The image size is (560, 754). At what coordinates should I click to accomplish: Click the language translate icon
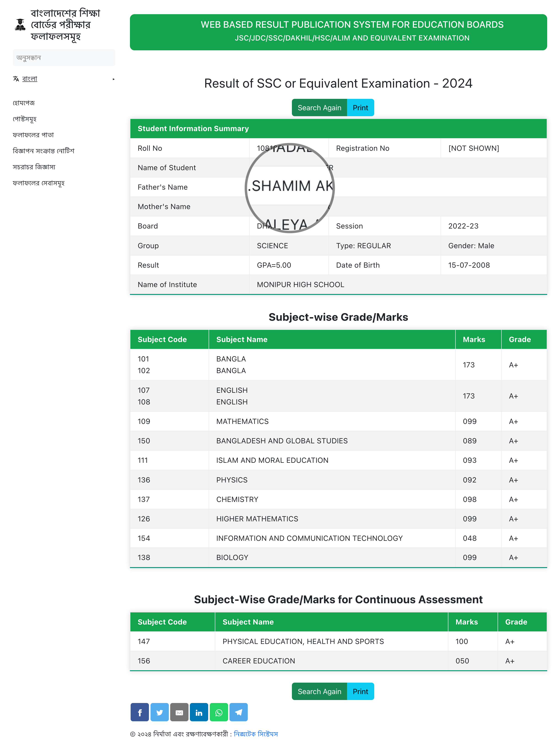click(16, 79)
